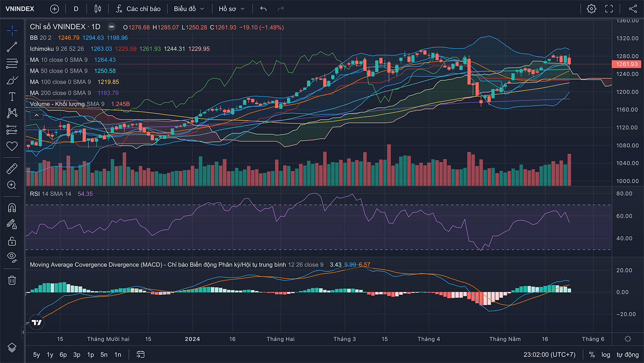
Task: Open the Biểu đồ dropdown
Action: pyautogui.click(x=189, y=9)
